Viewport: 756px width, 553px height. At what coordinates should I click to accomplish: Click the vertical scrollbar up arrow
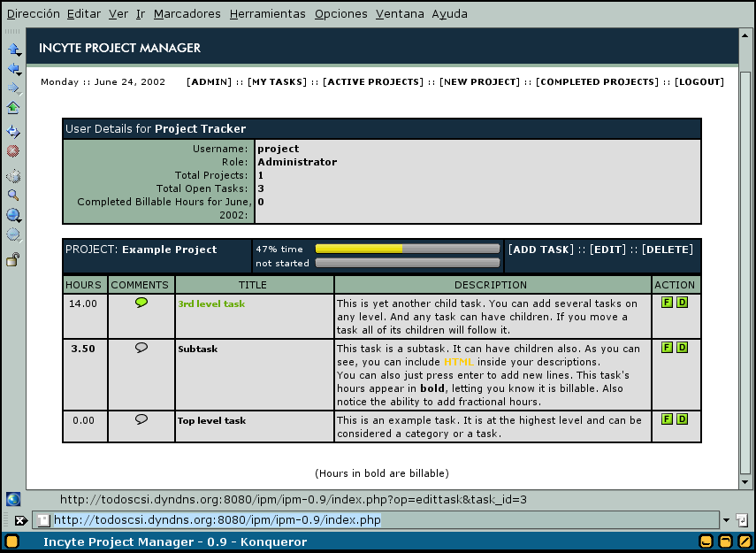pyautogui.click(x=745, y=35)
